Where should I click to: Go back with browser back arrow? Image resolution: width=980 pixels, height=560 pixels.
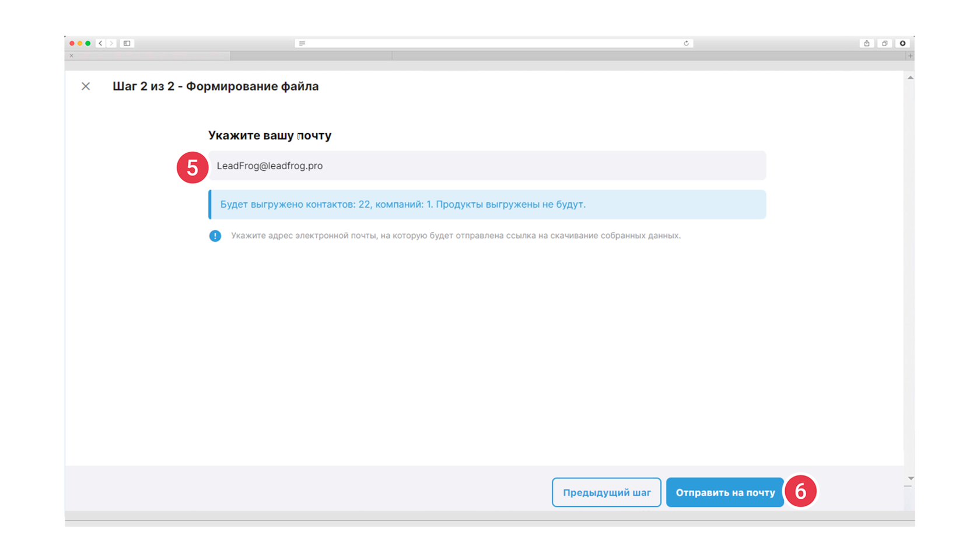coord(100,43)
